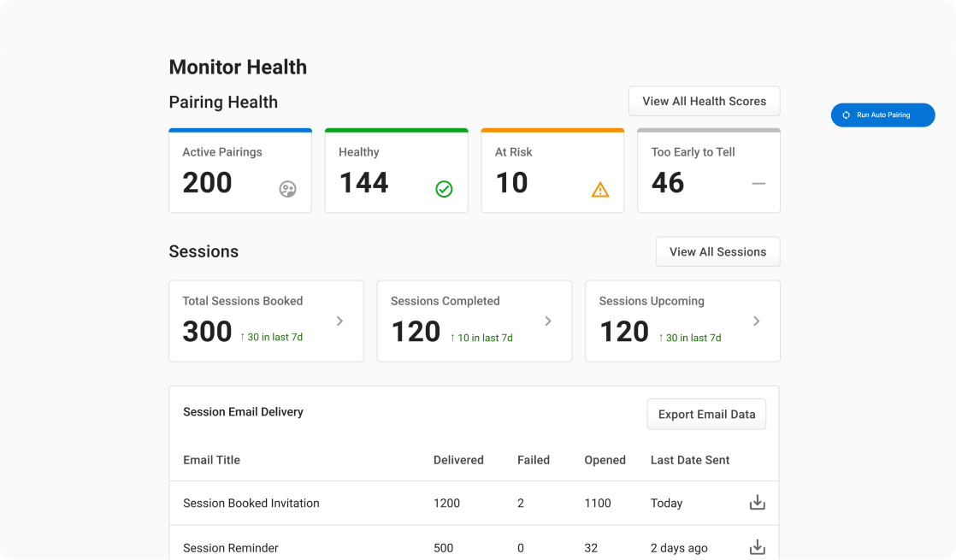Expand the Sessions Completed card chevron
This screenshot has width=956, height=560.
[x=547, y=321]
